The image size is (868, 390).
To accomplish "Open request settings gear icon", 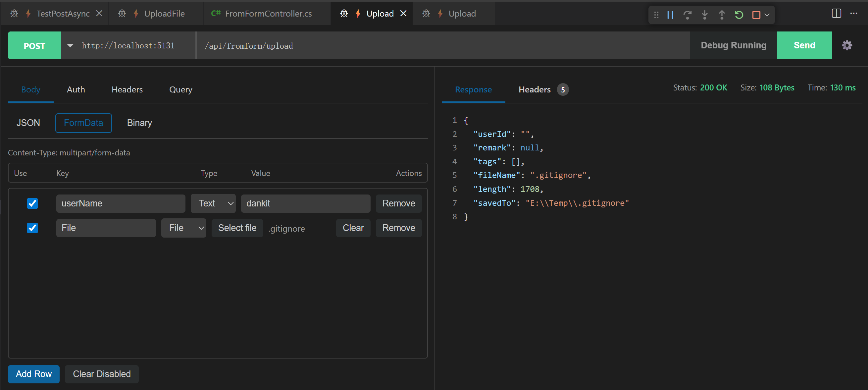I will 847,45.
